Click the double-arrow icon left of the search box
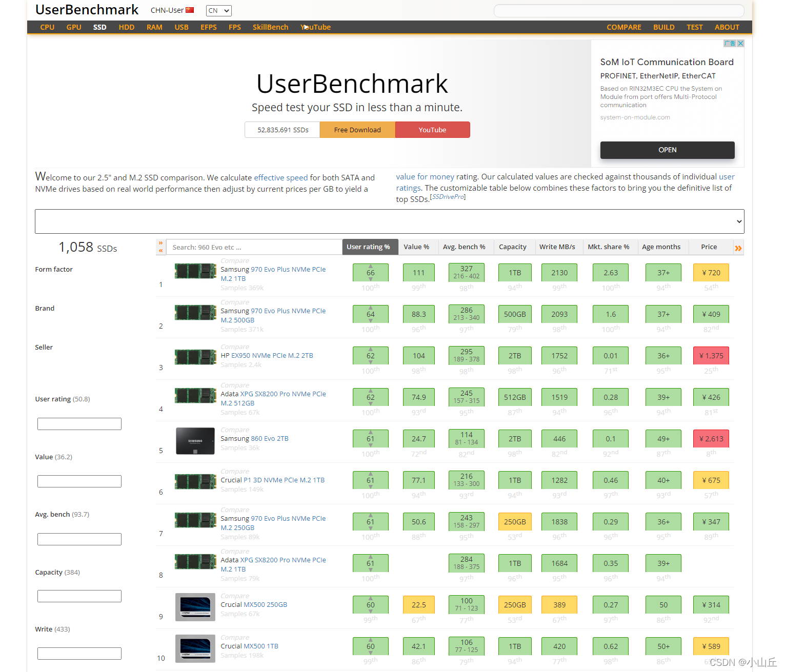 coord(160,247)
